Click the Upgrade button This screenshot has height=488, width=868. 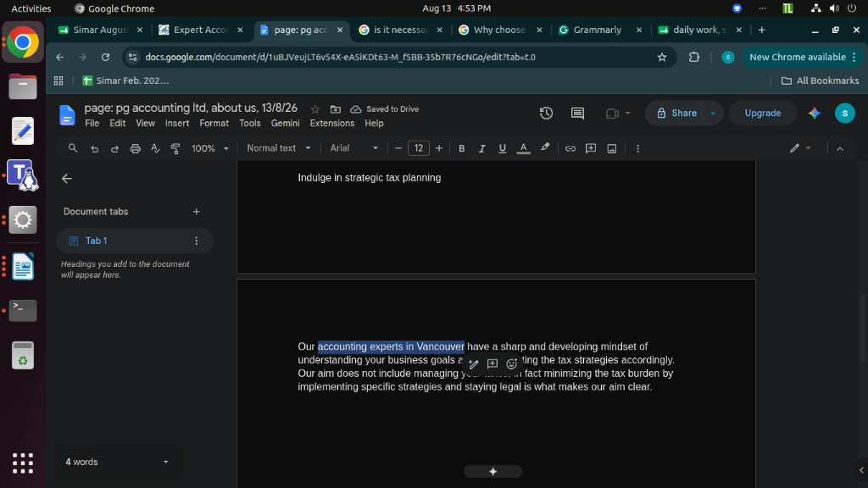763,113
